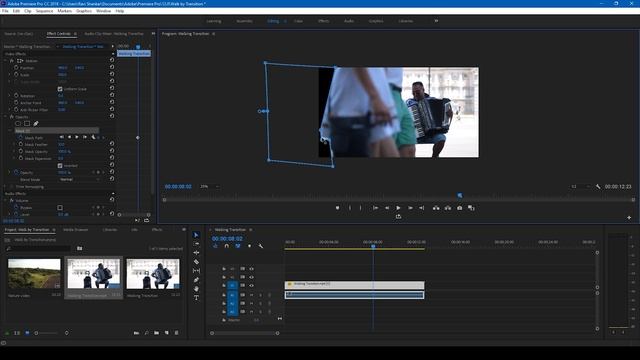This screenshot has width=640, height=360.
Task: Open the Blend Mode dropdown
Action: [x=79, y=179]
